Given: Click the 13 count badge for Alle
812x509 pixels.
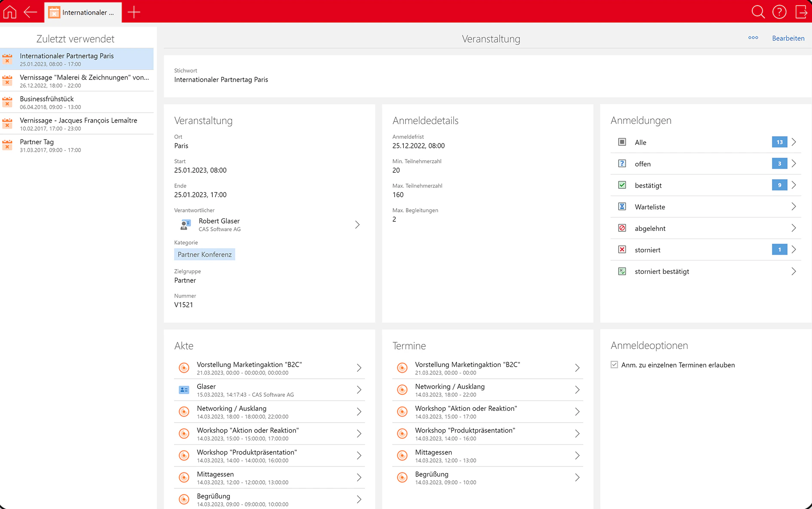Looking at the screenshot, I should click(779, 142).
